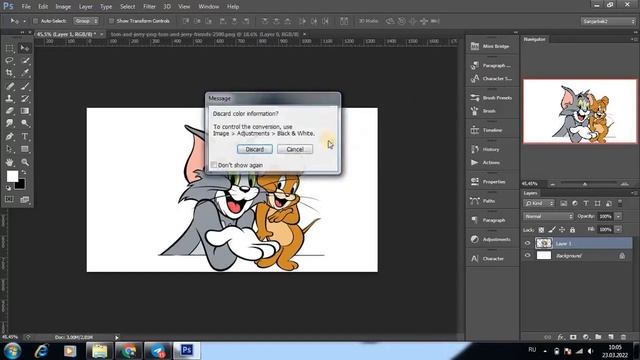Select the Rectangle shape tool
The width and height of the screenshot is (640, 360).
pos(25,149)
